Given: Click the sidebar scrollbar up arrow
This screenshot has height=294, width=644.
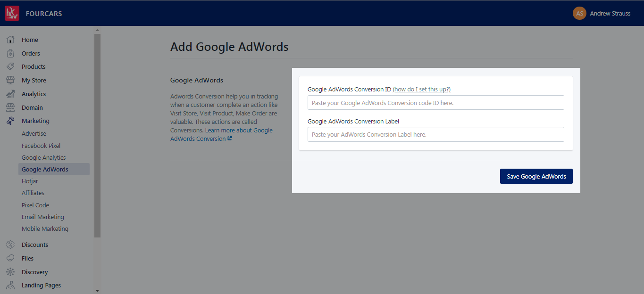Looking at the screenshot, I should pos(98,31).
